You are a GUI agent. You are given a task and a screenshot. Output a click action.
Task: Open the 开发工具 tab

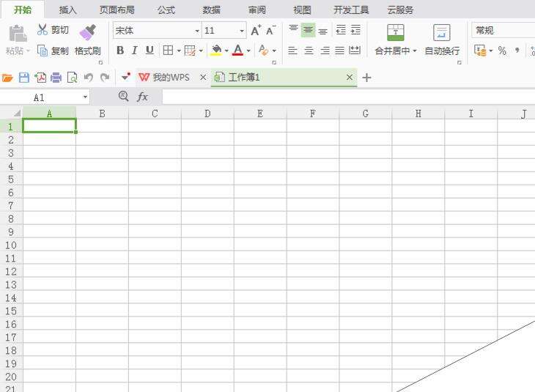[351, 10]
